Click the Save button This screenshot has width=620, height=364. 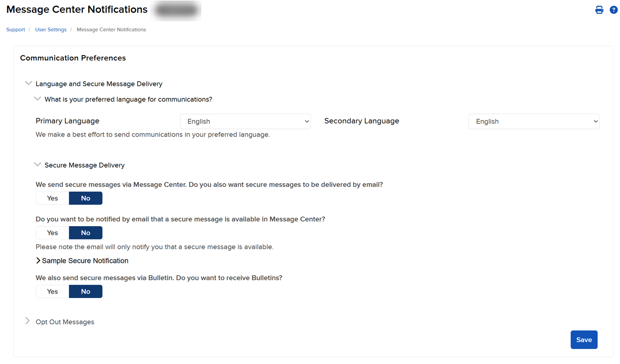584,340
